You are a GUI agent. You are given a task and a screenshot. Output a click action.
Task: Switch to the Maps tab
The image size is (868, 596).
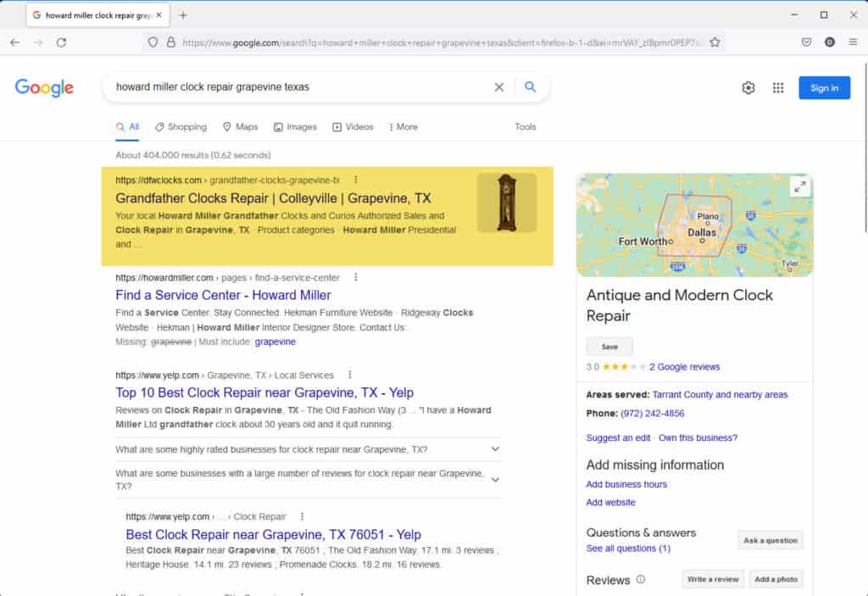point(240,127)
